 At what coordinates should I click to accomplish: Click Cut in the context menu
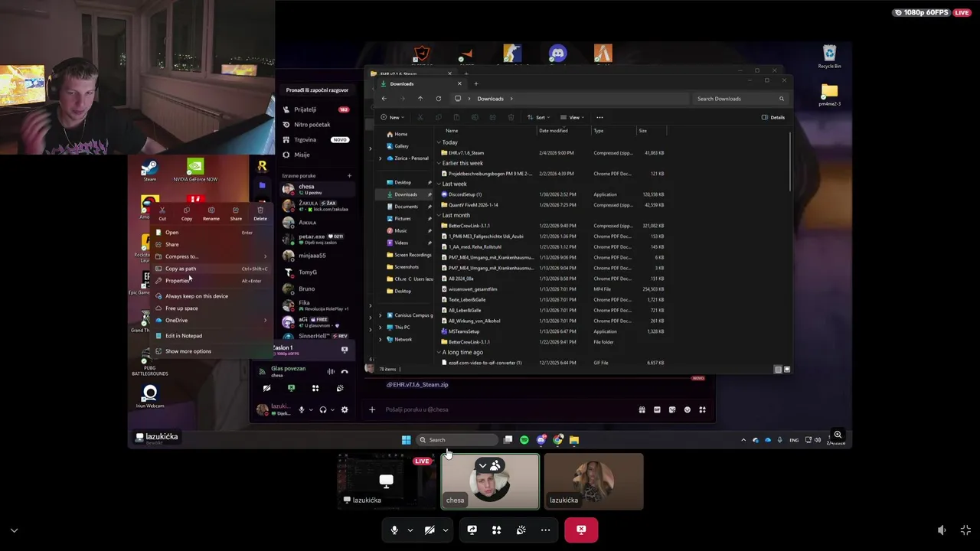pos(162,214)
